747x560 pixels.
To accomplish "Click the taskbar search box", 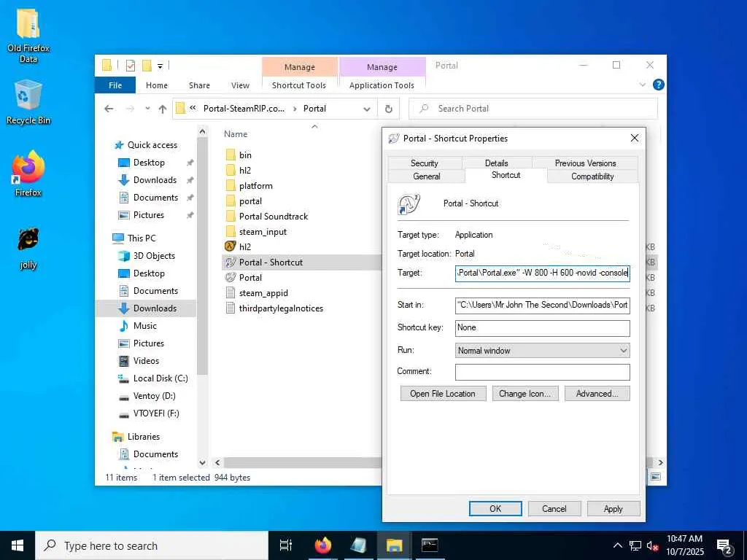I will tap(152, 545).
